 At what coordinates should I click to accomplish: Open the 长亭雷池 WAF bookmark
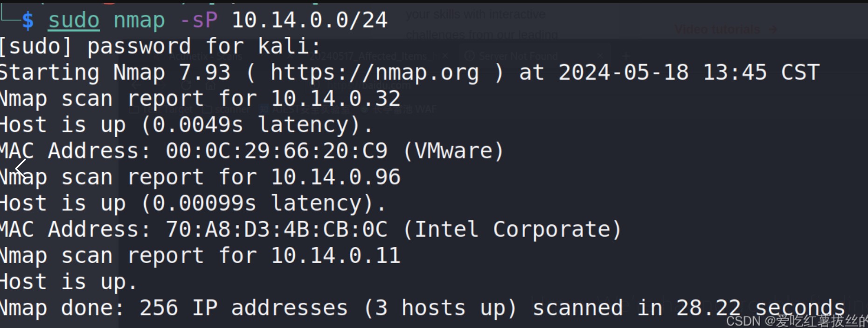399,110
